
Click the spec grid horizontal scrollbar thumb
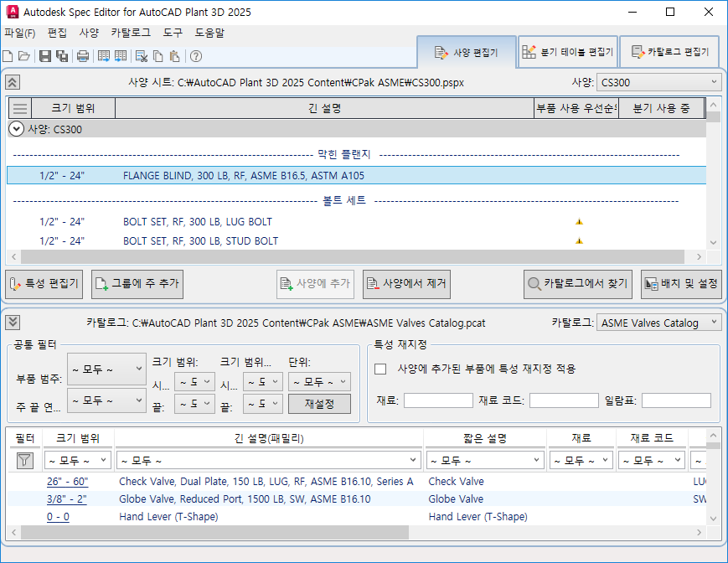coord(353,256)
